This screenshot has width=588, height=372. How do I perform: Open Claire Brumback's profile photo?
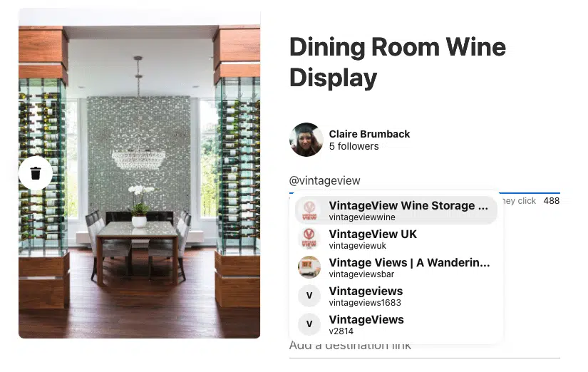pos(306,140)
